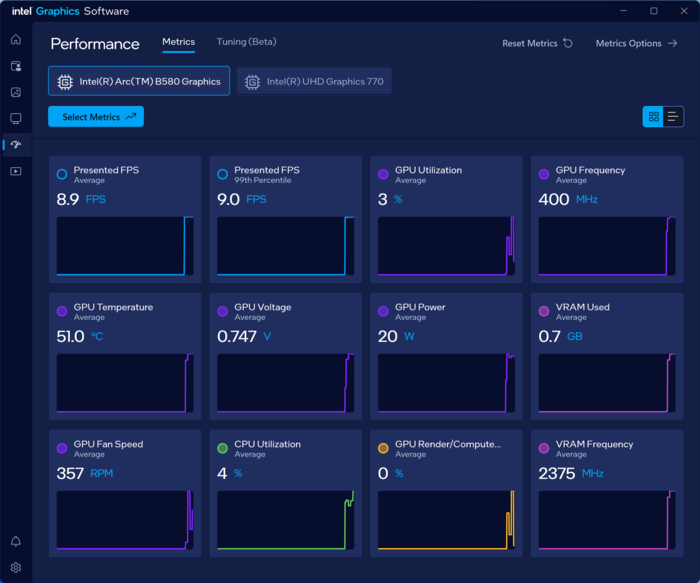Click the GPU Utilization purple color dot
The height and width of the screenshot is (583, 700).
tap(383, 175)
